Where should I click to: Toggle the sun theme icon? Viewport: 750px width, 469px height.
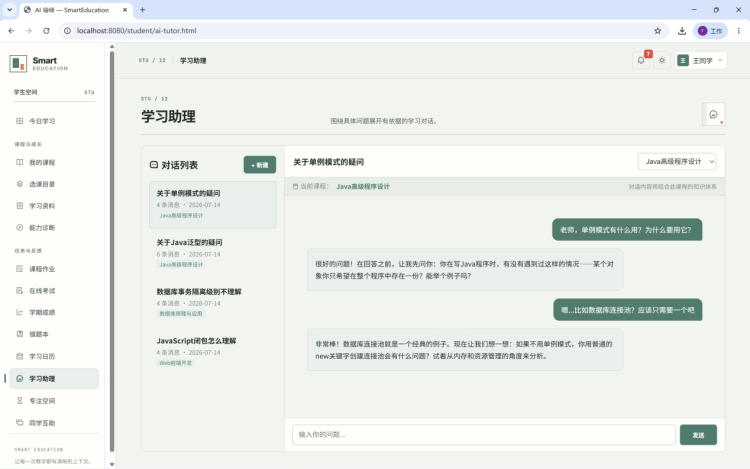click(x=662, y=60)
